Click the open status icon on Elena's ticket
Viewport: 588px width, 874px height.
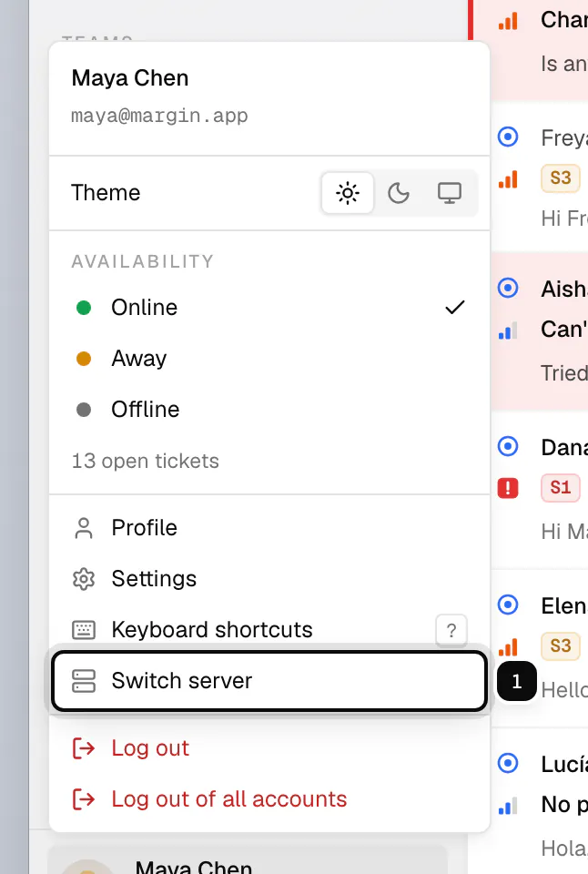point(508,605)
